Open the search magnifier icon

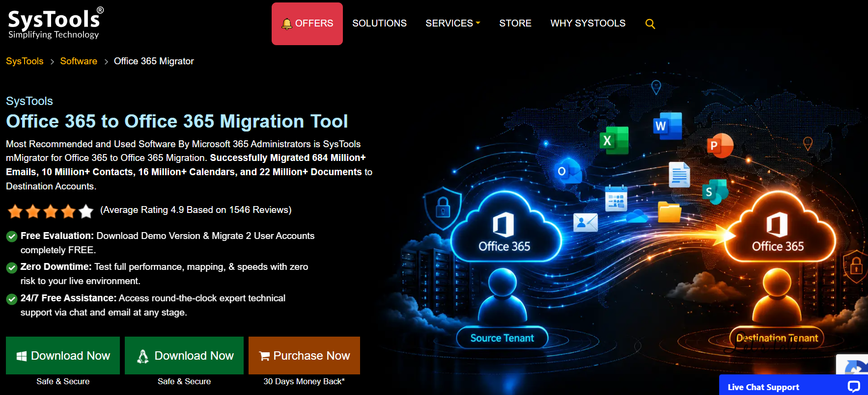tap(650, 24)
